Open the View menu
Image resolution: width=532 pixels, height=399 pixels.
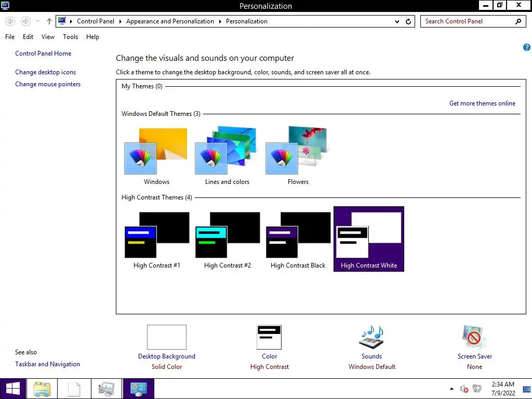[x=48, y=37]
